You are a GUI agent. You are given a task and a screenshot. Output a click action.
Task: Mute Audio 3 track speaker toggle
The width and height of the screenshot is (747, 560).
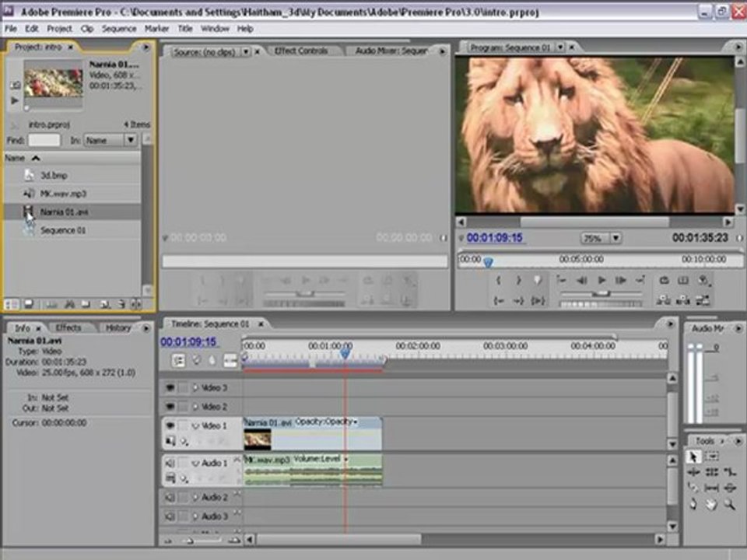[x=170, y=516]
